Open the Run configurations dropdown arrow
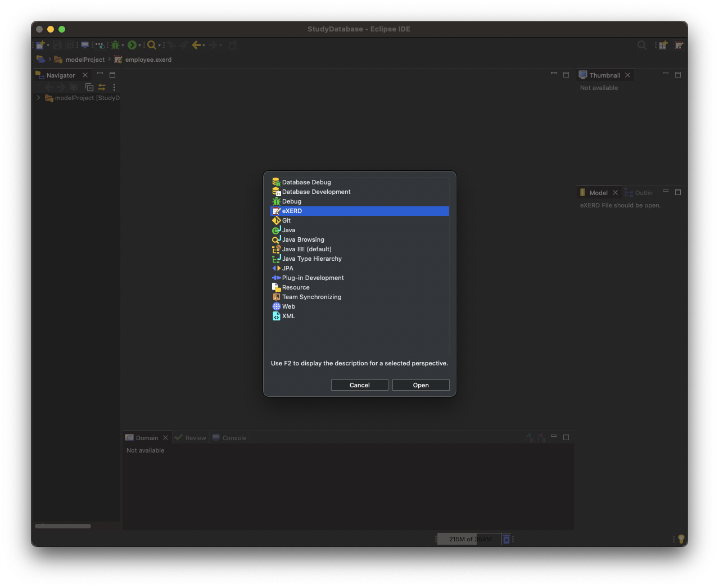 click(139, 46)
